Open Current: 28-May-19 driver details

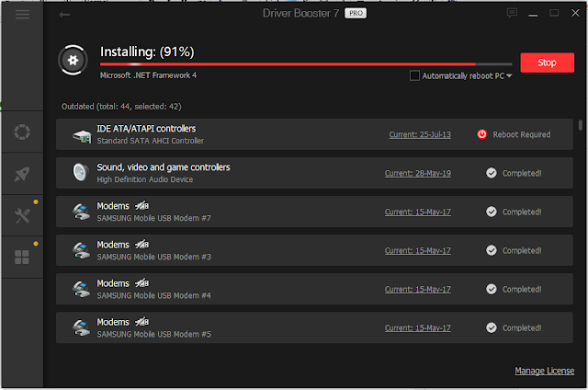(418, 174)
